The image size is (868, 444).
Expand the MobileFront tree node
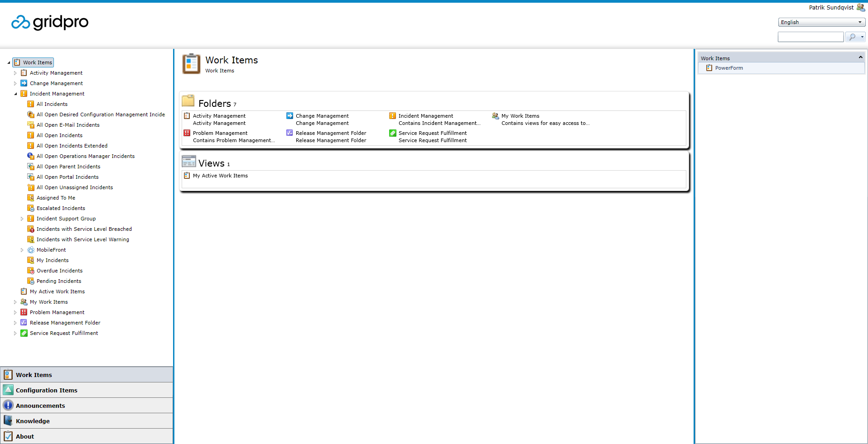[x=22, y=250]
